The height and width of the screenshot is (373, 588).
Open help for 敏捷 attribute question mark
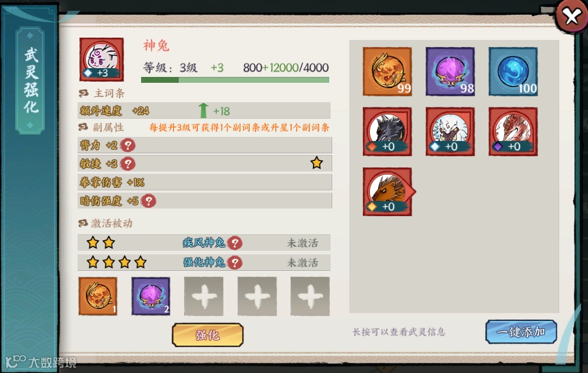point(128,164)
